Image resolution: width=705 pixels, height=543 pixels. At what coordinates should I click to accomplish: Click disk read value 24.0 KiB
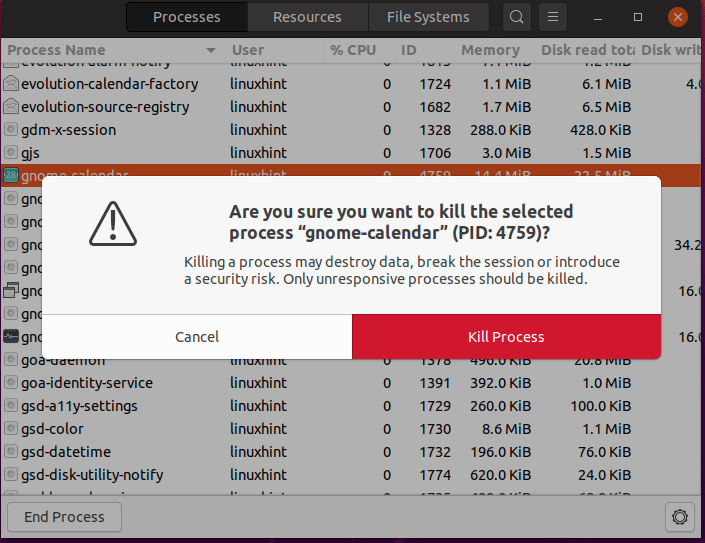[605, 475]
